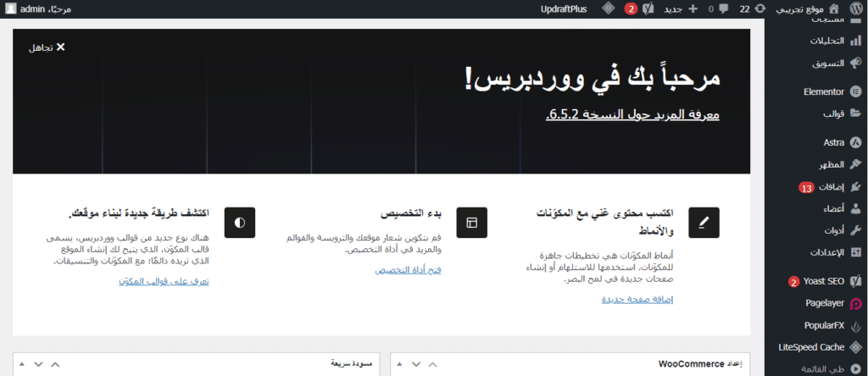The image size is (868, 376).
Task: Click the جديد new content menu
Action: pos(674,9)
